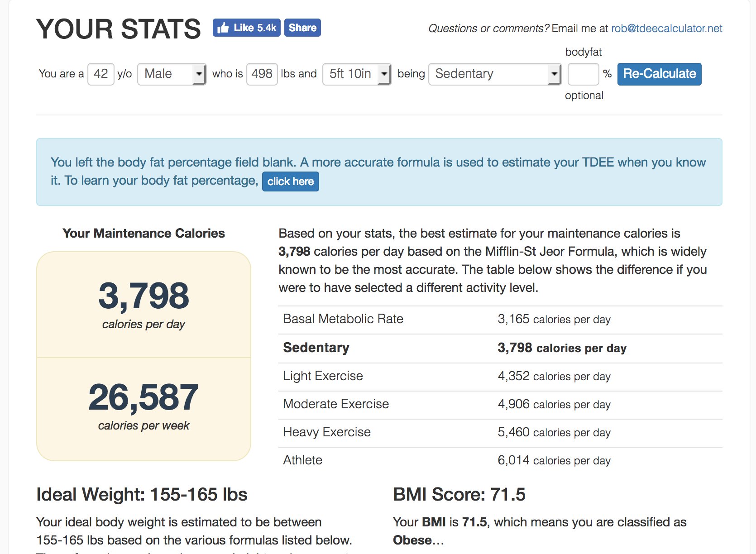Click the bold 'Obese...' classification text

418,540
